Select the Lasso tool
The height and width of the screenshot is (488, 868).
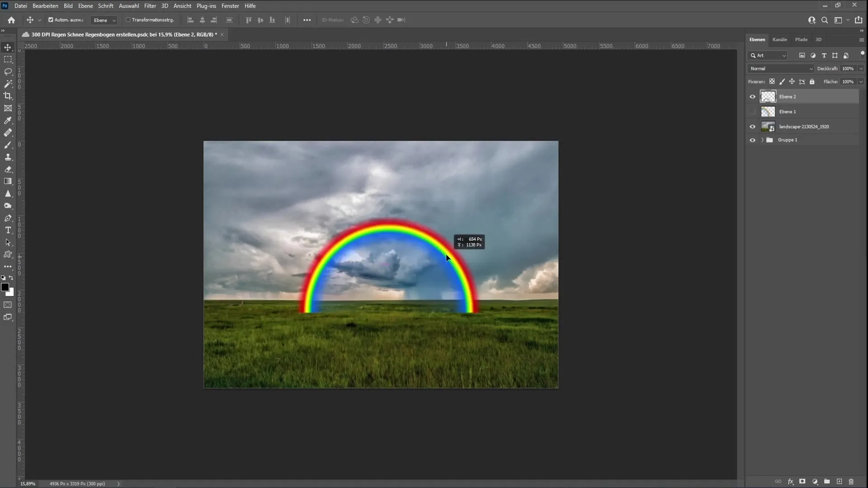click(8, 71)
